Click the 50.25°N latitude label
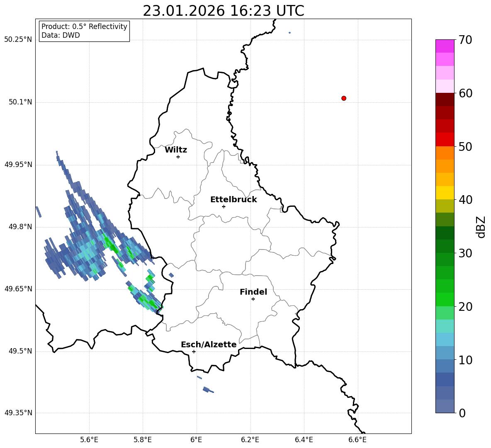The image size is (491, 448). pyautogui.click(x=18, y=40)
